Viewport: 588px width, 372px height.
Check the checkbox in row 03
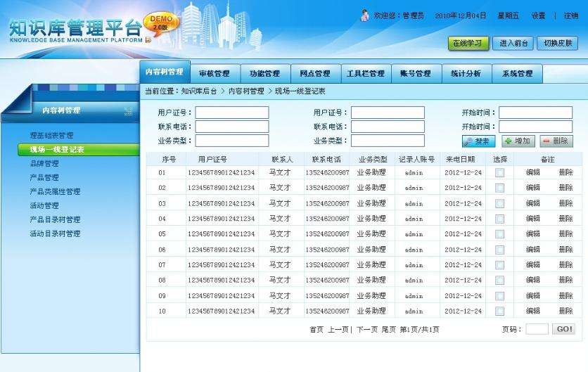[x=499, y=204]
